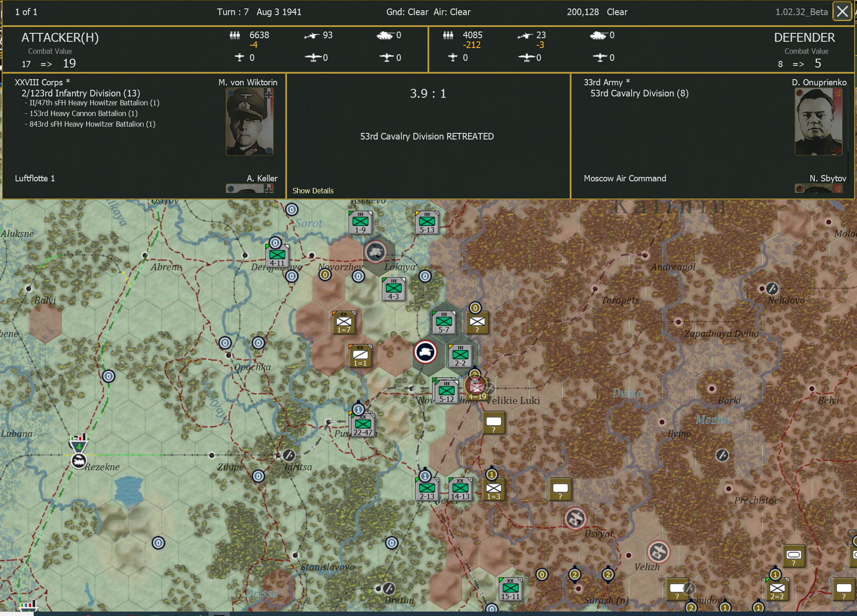Screen dimensions: 857x616
Task: Select the 1=7 Soviet unit counter
Action: [x=344, y=322]
